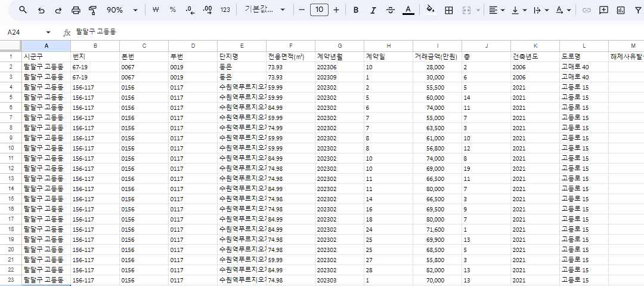Open horizontal align dropdown
Image resolution: width=644 pixels, height=286 pixels.
(x=497, y=10)
